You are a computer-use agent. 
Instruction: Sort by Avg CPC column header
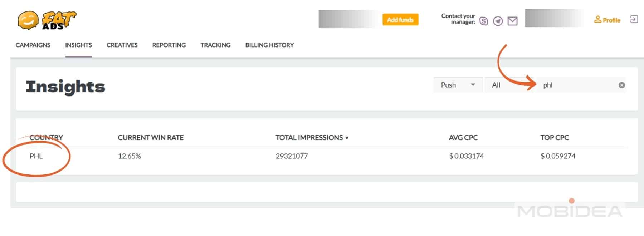[x=463, y=138]
